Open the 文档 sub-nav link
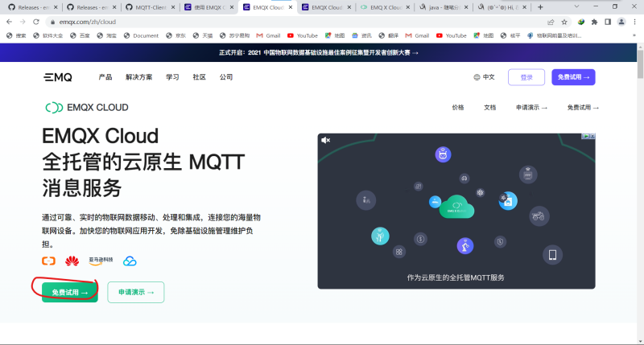 pos(490,108)
